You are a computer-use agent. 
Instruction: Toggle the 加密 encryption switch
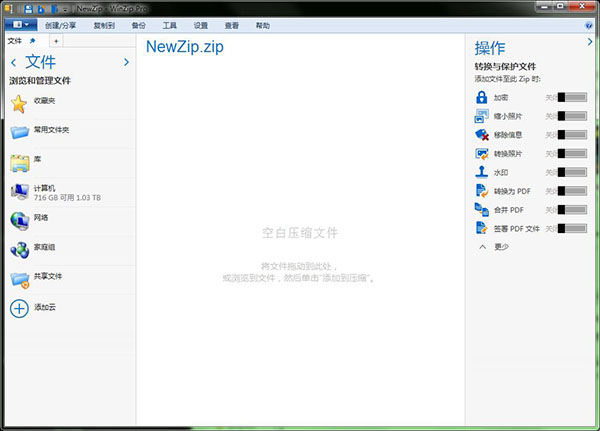tap(572, 97)
